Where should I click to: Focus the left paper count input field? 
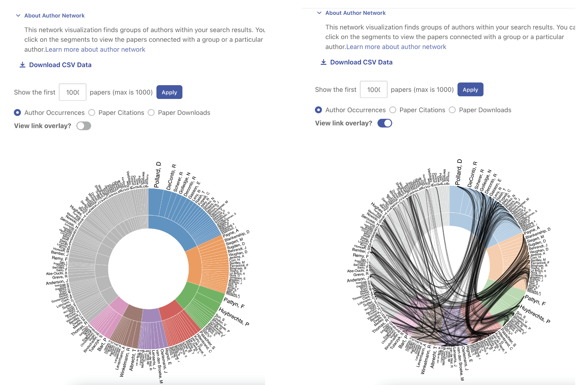pyautogui.click(x=73, y=92)
